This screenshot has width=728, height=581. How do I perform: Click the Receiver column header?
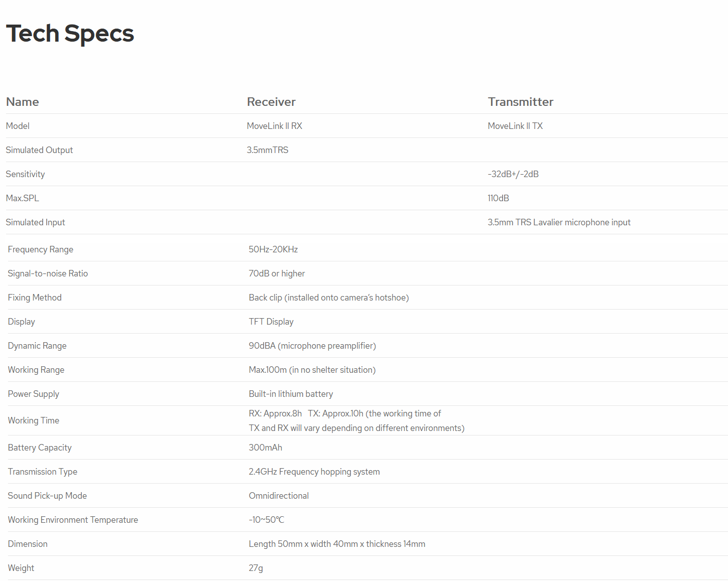pos(271,102)
